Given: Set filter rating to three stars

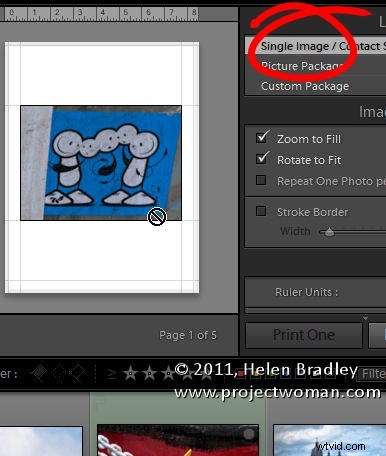Looking at the screenshot, I should tap(168, 374).
